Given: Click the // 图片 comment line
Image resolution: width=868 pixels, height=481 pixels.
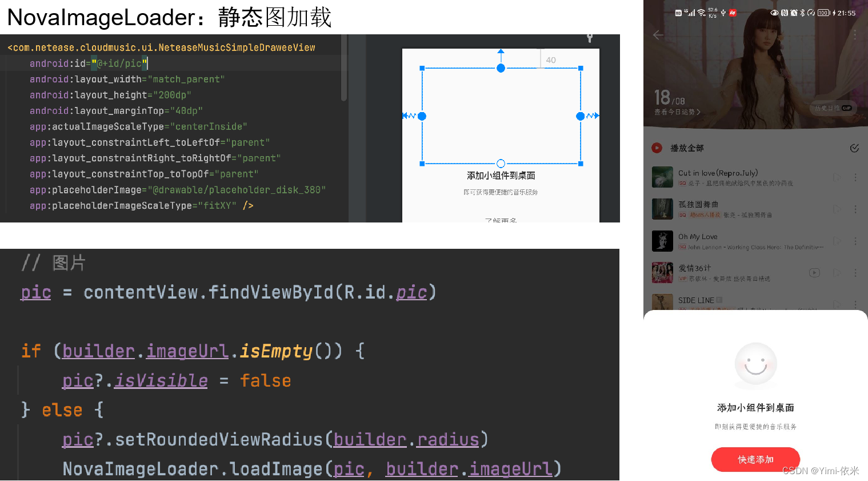Looking at the screenshot, I should coord(53,263).
